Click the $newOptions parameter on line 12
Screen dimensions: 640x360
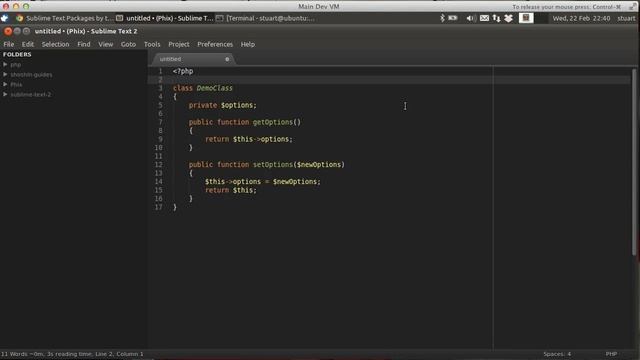319,164
